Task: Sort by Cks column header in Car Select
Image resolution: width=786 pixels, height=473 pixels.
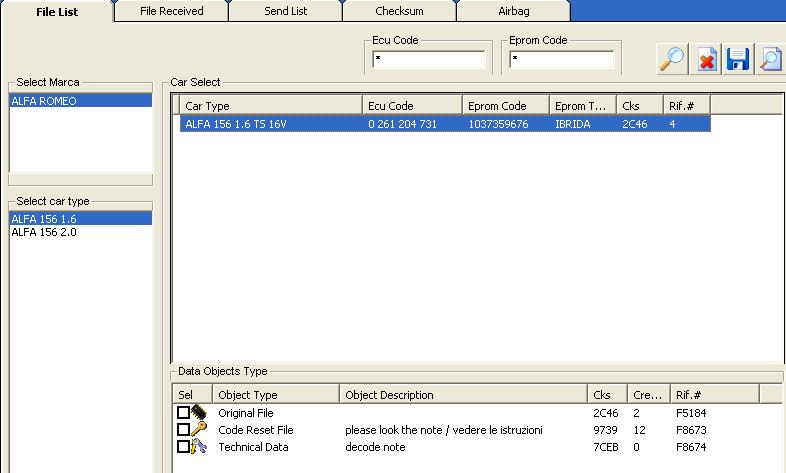Action: pos(640,106)
